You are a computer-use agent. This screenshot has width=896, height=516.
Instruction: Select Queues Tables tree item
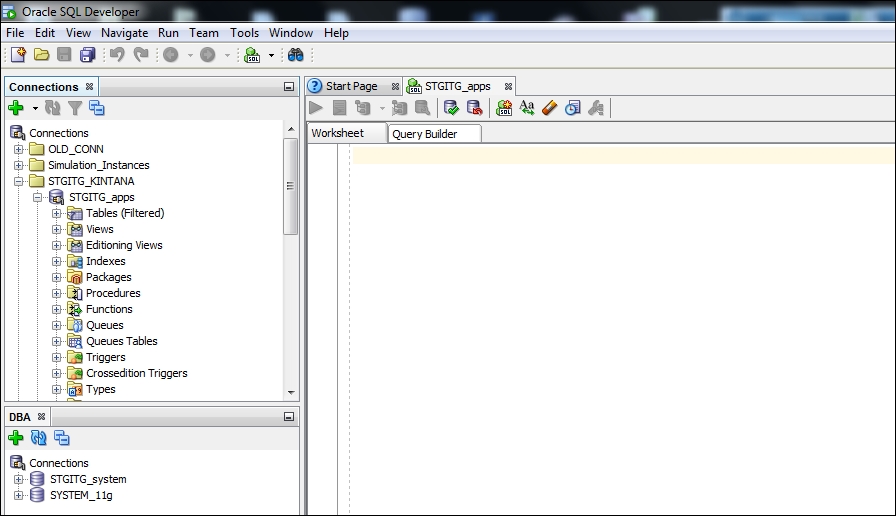(122, 341)
